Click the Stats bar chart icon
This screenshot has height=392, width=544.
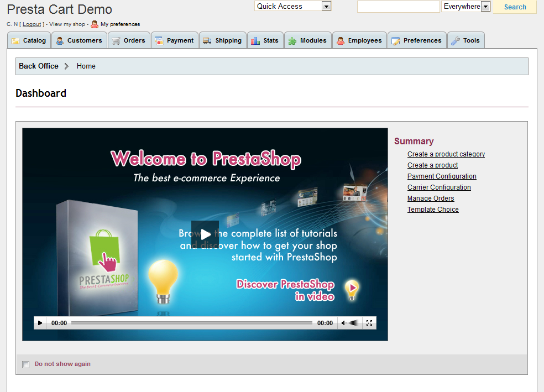[x=255, y=41]
